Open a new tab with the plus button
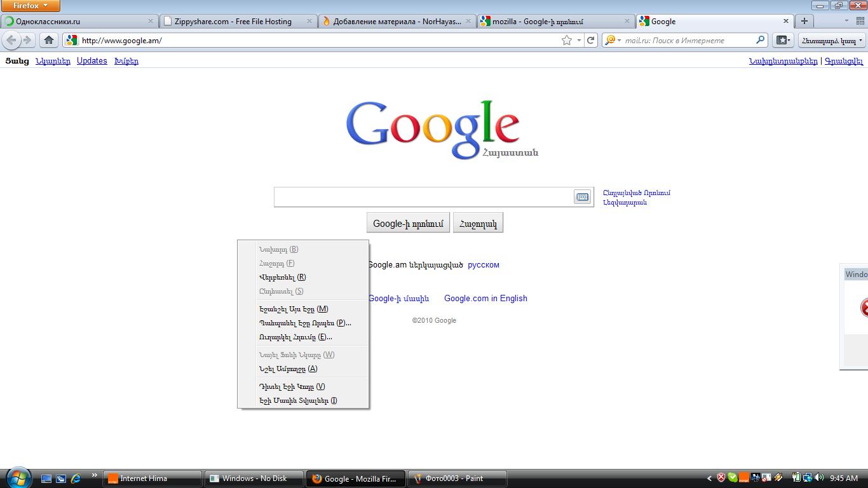Screen dimensions: 868x488 [x=804, y=21]
